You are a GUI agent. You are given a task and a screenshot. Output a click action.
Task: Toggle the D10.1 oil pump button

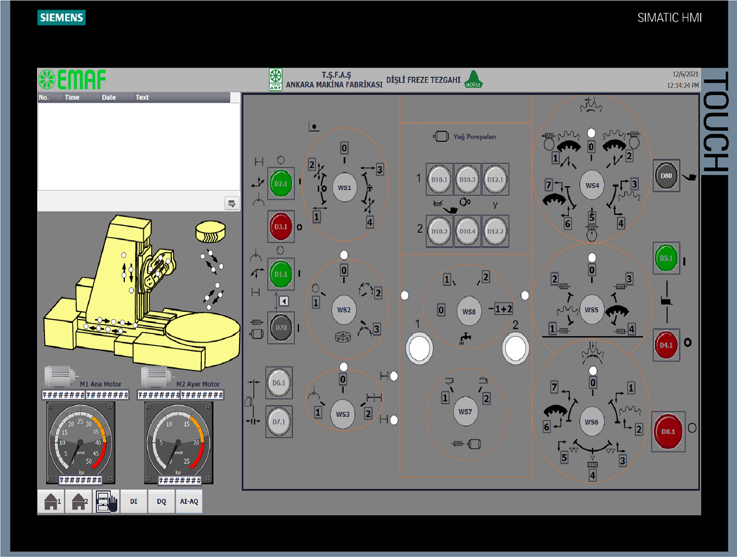click(x=439, y=180)
